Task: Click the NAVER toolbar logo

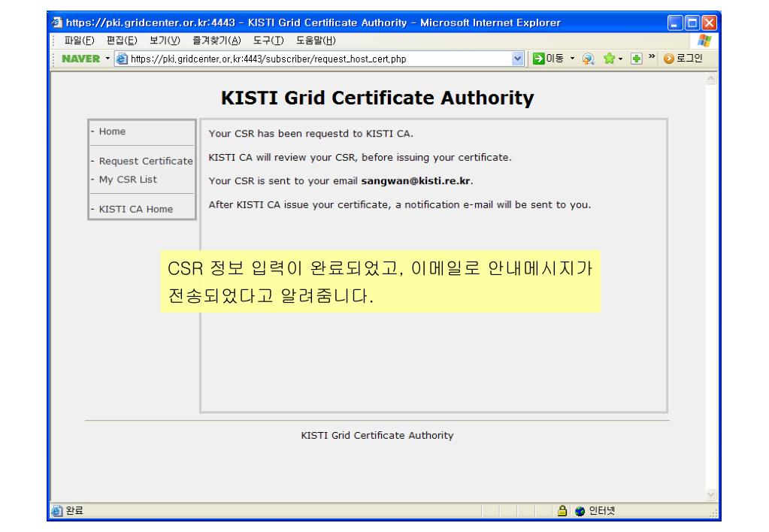Action: 80,59
